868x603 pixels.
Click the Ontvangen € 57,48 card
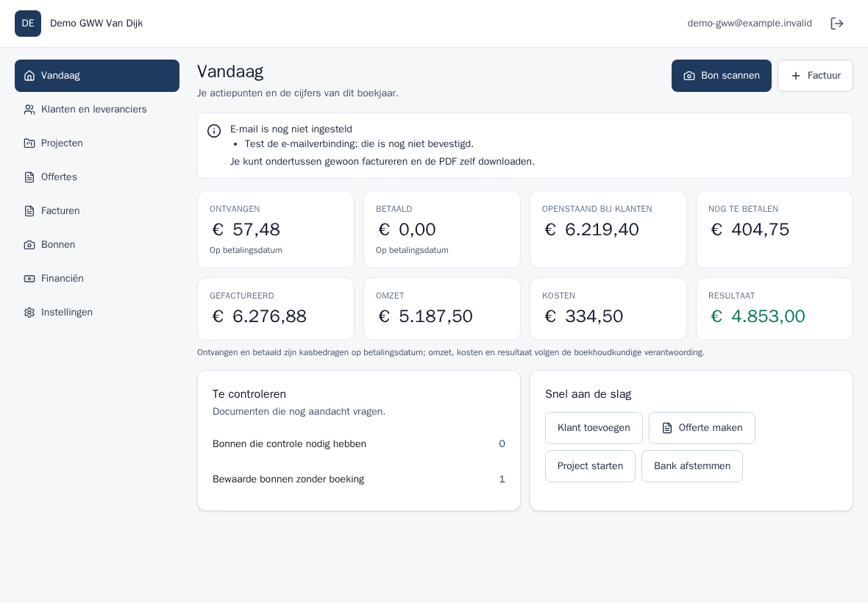click(x=276, y=229)
